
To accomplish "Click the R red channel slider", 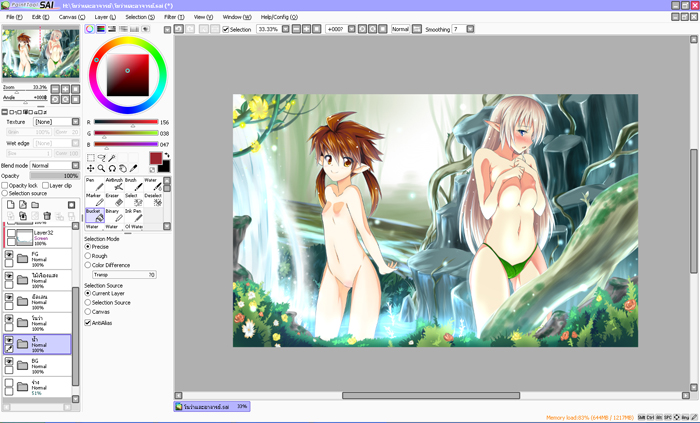I will (126, 122).
